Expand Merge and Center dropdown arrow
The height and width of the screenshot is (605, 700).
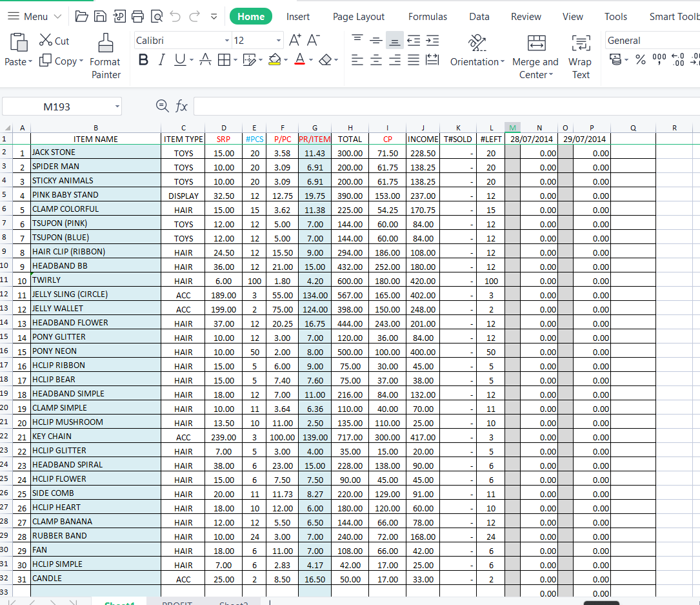[x=551, y=75]
